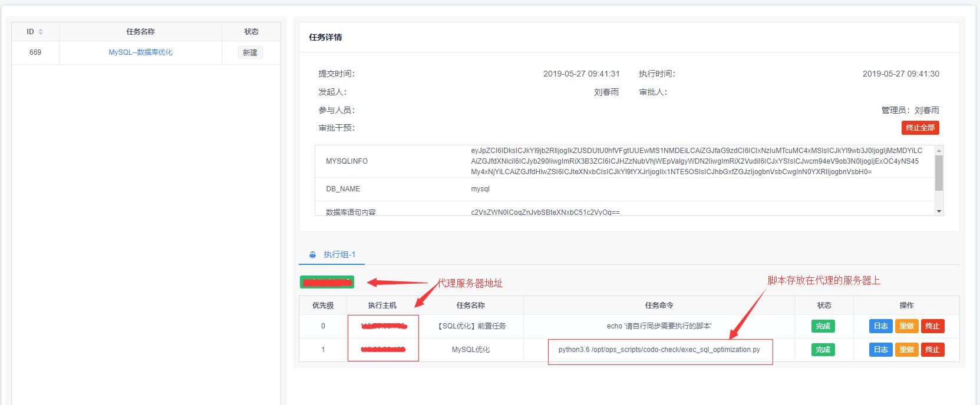The width and height of the screenshot is (980, 405).
Task: Click the 状态 header in the task list
Action: [251, 32]
